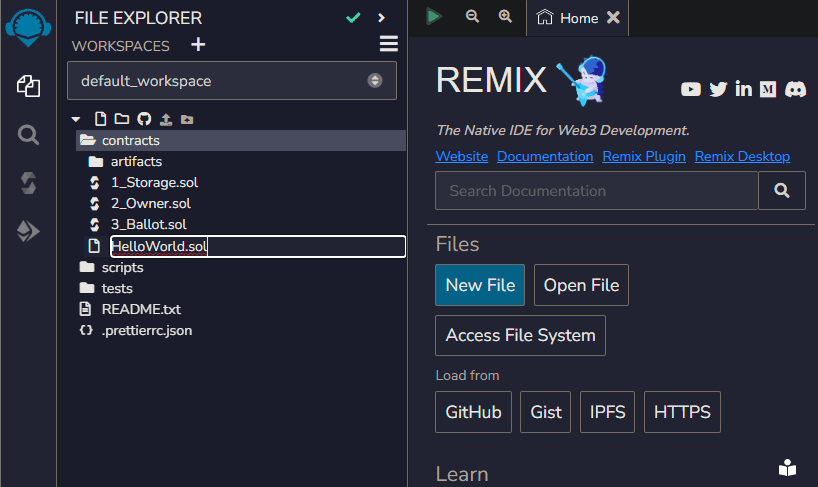Load from IPFS button
This screenshot has height=487, width=818.
607,412
